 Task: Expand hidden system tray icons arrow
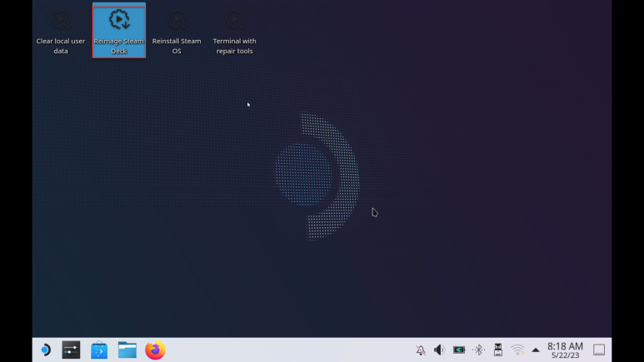(x=536, y=350)
